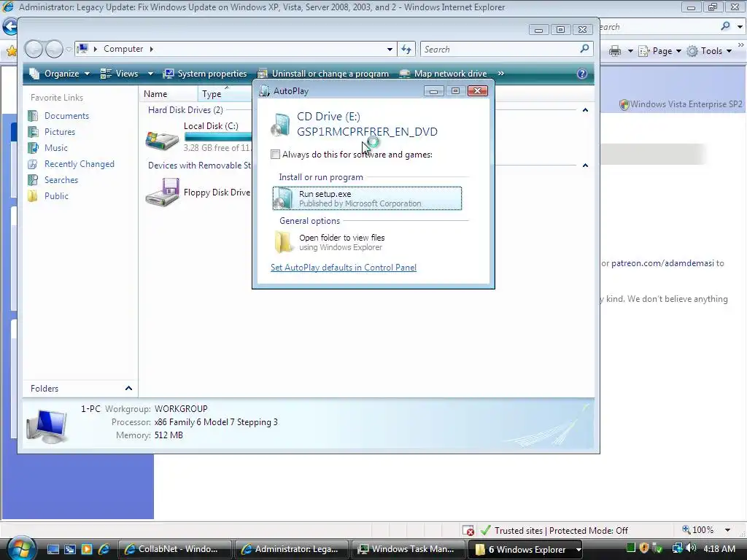Viewport: 747px width, 560px height.
Task: Collapse Devices with Removable Storage group
Action: click(586, 166)
